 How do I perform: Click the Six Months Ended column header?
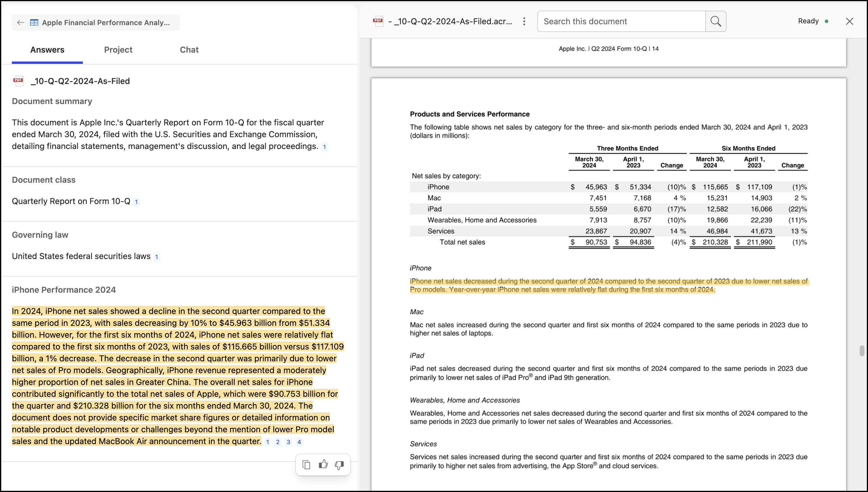749,148
